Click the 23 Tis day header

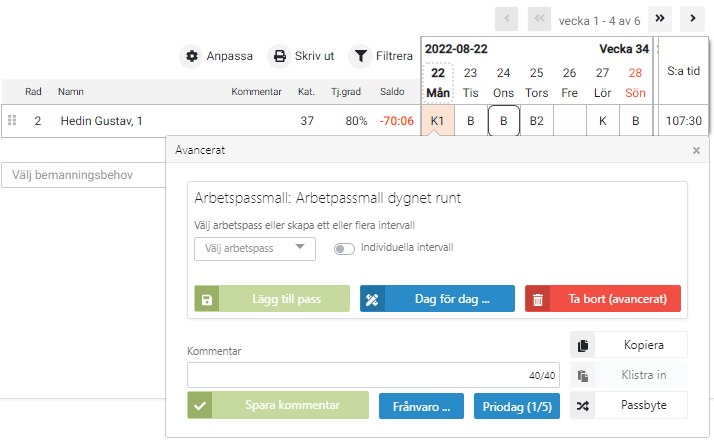[470, 83]
